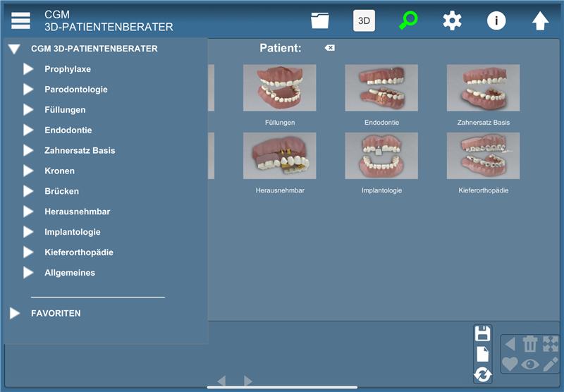
Task: Toggle the eye visibility icon
Action: pos(530,365)
